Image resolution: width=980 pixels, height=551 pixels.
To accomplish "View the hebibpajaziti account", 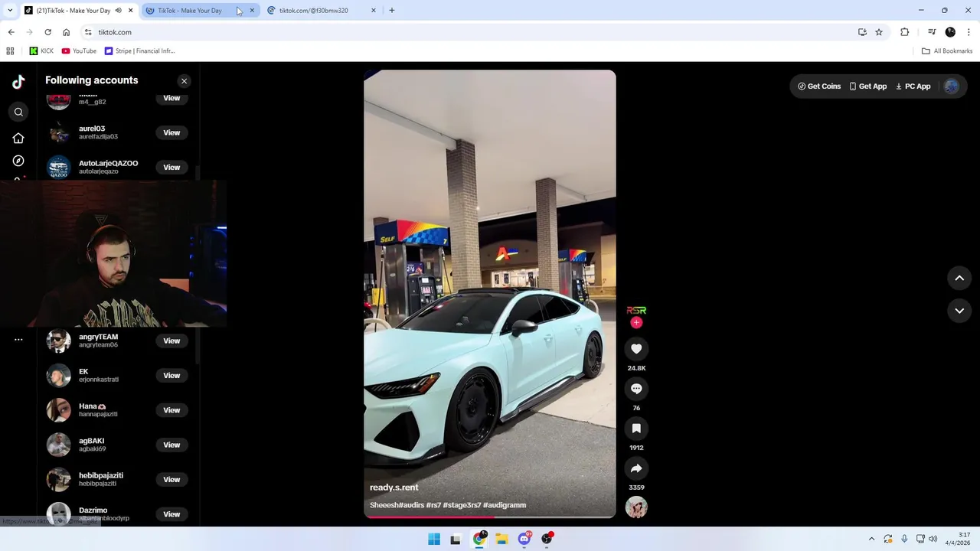I will click(x=171, y=479).
